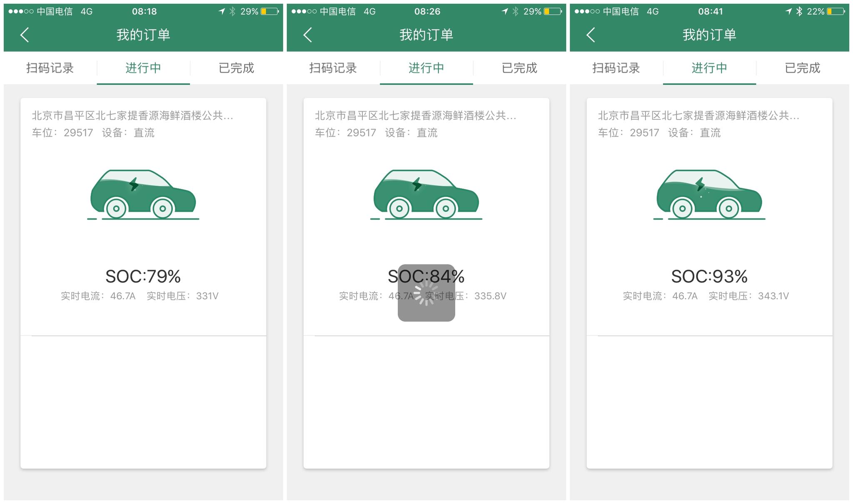Click SOC 93% charging status card

(x=711, y=240)
